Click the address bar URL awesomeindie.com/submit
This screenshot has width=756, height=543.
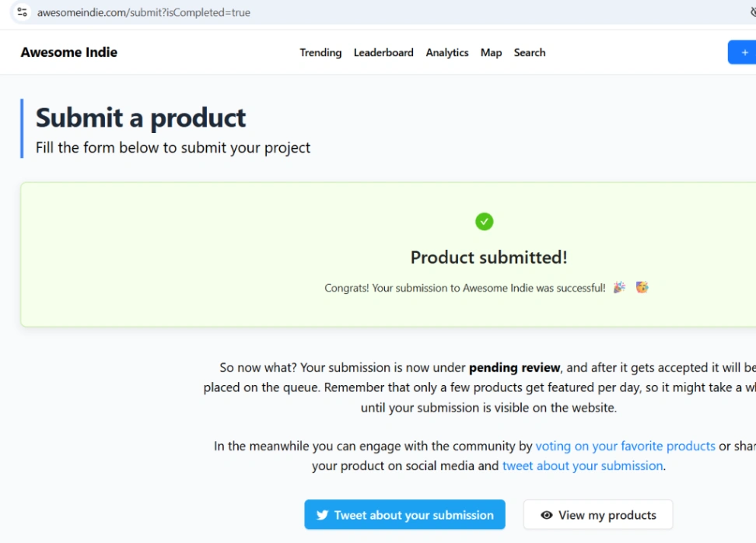pyautogui.click(x=144, y=12)
